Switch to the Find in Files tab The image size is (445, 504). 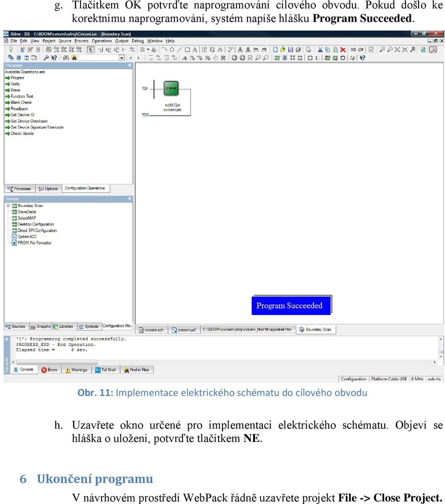click(137, 370)
